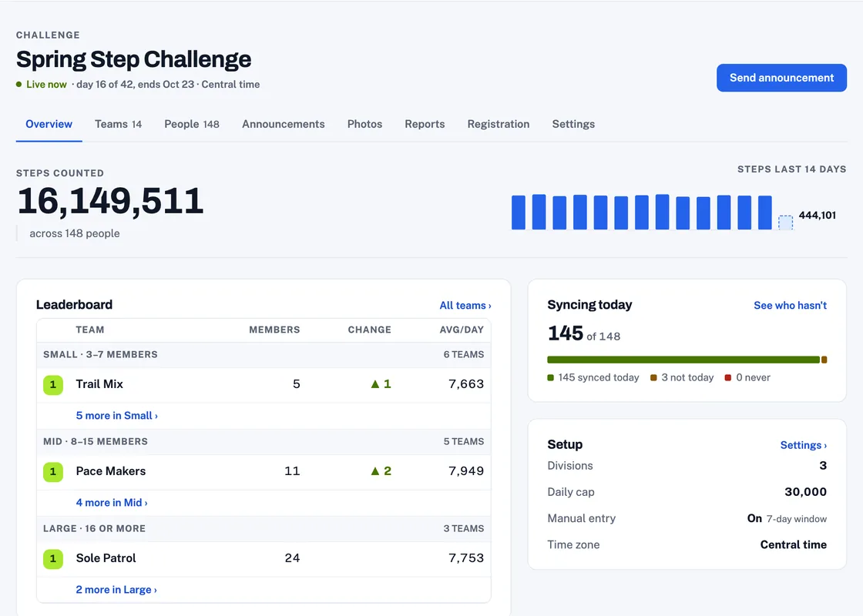Image resolution: width=863 pixels, height=616 pixels.
Task: Click the dashed today bar in steps chart
Action: click(x=785, y=223)
